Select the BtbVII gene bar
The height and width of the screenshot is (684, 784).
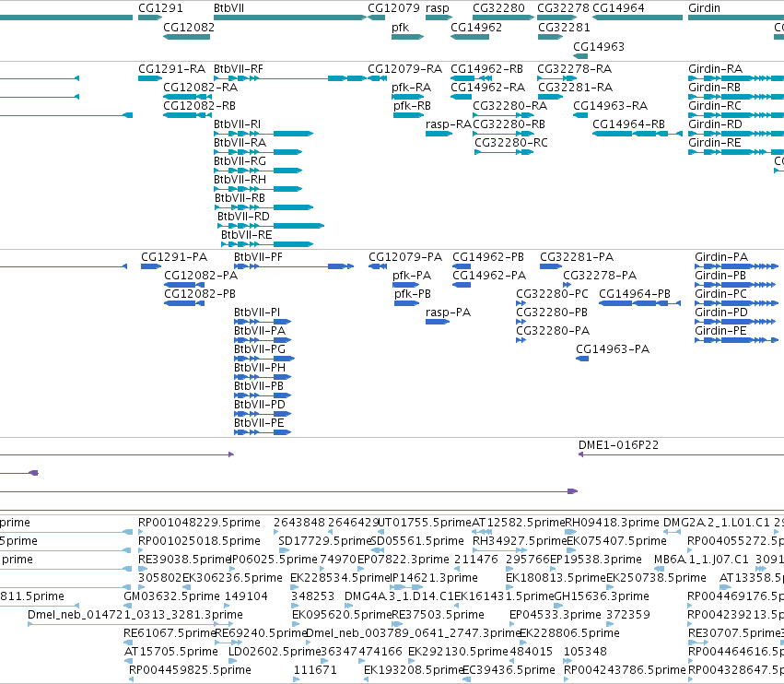290,18
